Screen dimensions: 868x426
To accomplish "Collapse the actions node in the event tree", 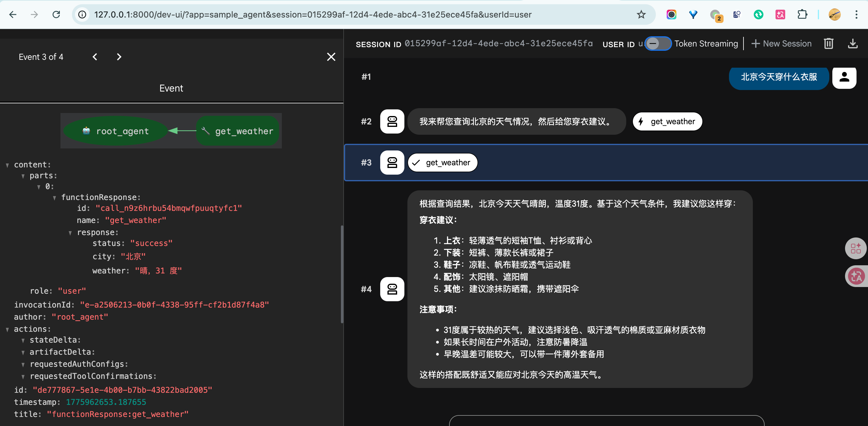I will click(7, 329).
